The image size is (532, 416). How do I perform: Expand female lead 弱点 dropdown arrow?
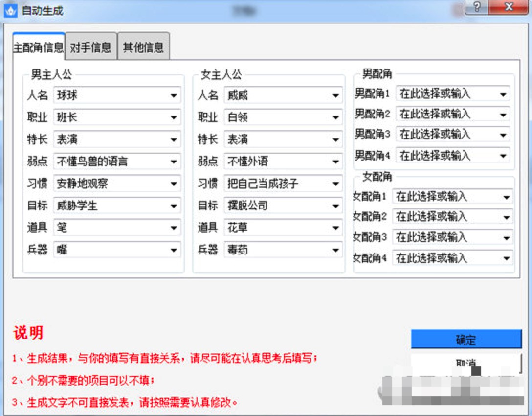click(335, 162)
